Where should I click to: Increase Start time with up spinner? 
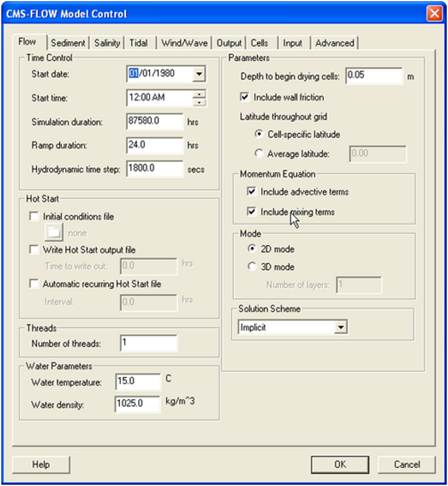tap(199, 94)
